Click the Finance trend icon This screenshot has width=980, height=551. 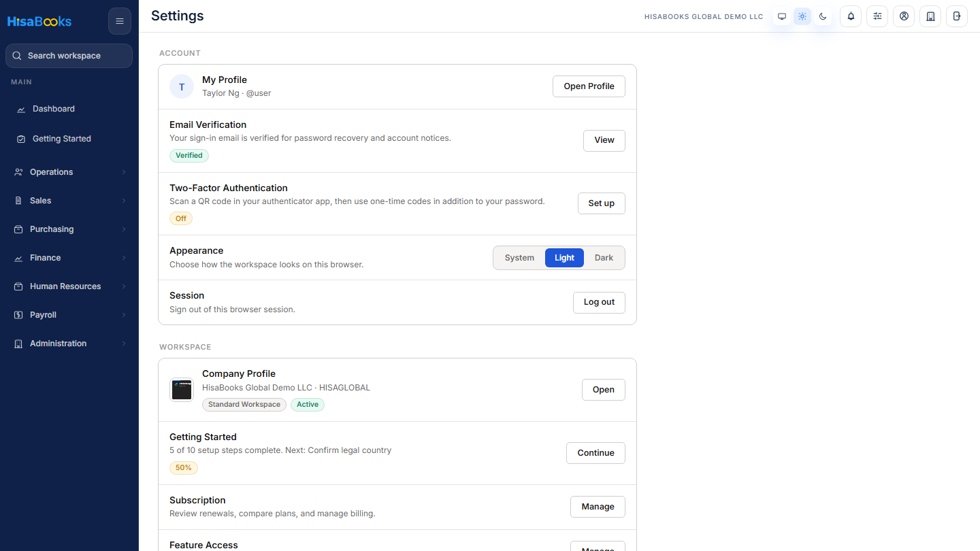pyautogui.click(x=18, y=258)
